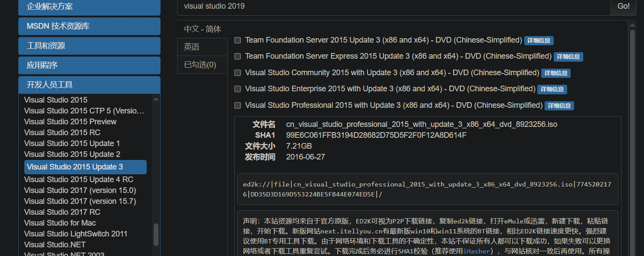The image size is (644, 256).
Task: Click the file size value 7.21GB
Action: (299, 146)
